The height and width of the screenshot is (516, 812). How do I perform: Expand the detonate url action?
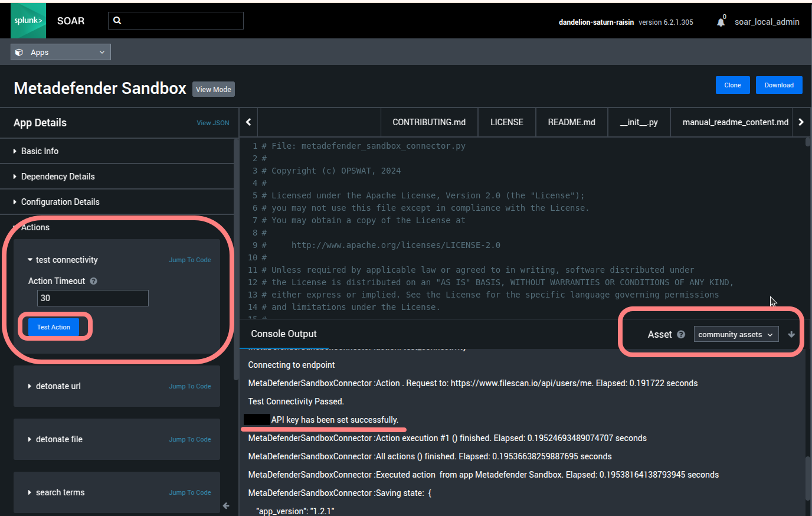click(x=54, y=386)
